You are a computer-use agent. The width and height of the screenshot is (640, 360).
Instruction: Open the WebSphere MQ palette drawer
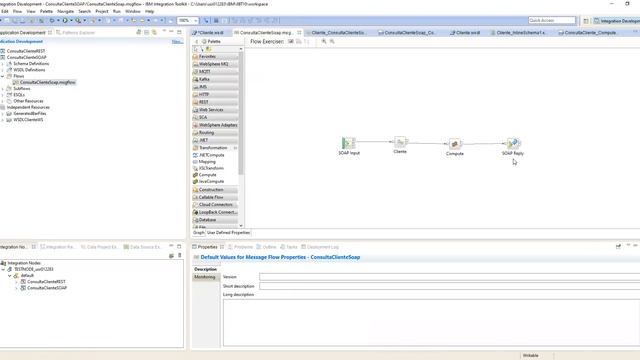click(x=215, y=64)
